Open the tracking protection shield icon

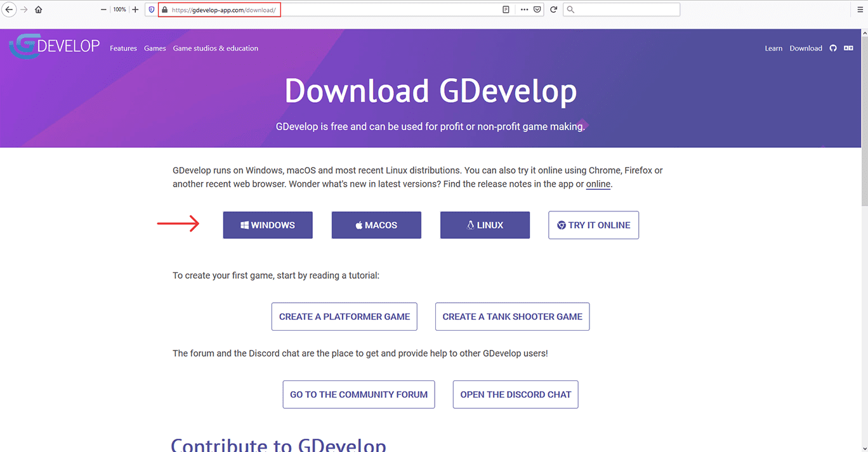point(151,10)
